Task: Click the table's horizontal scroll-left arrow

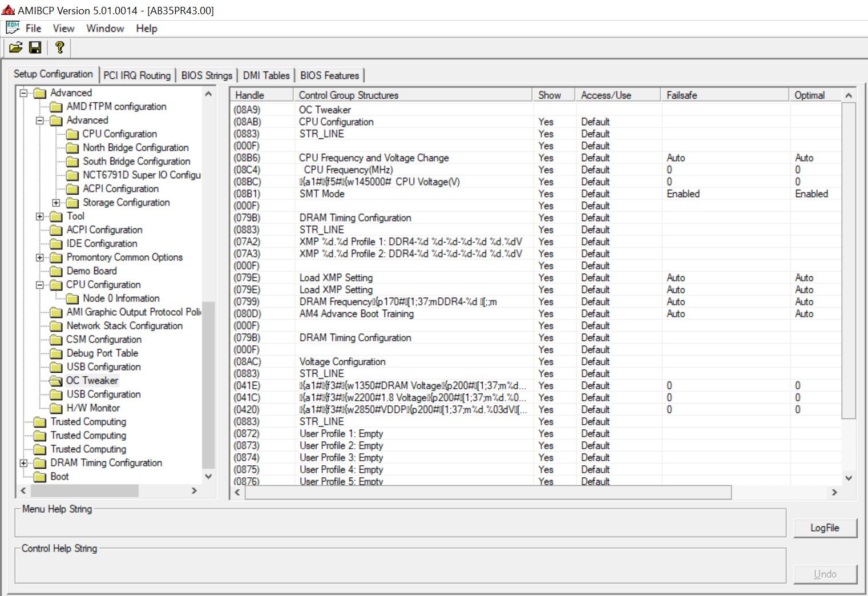Action: point(238,492)
